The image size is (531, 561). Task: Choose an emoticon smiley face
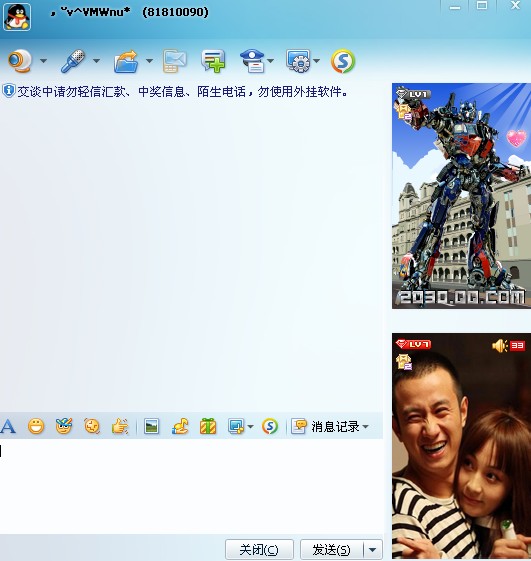point(36,426)
